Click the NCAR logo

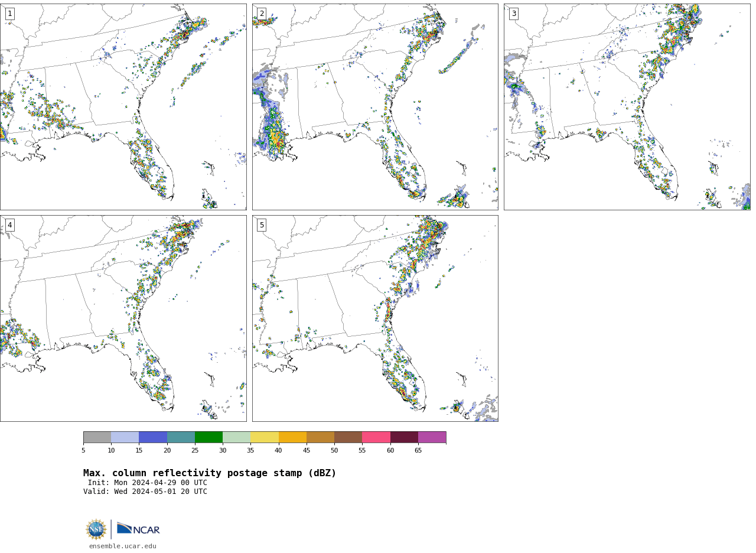[138, 529]
